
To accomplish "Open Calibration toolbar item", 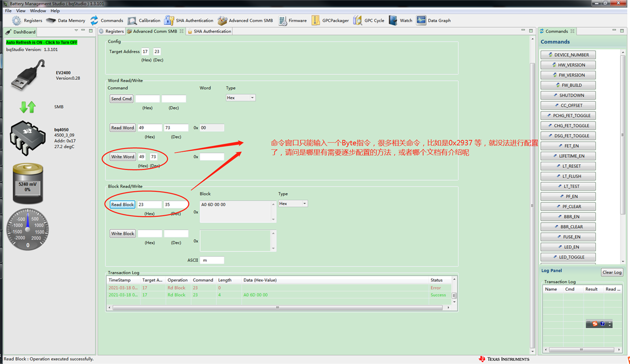I will (144, 20).
